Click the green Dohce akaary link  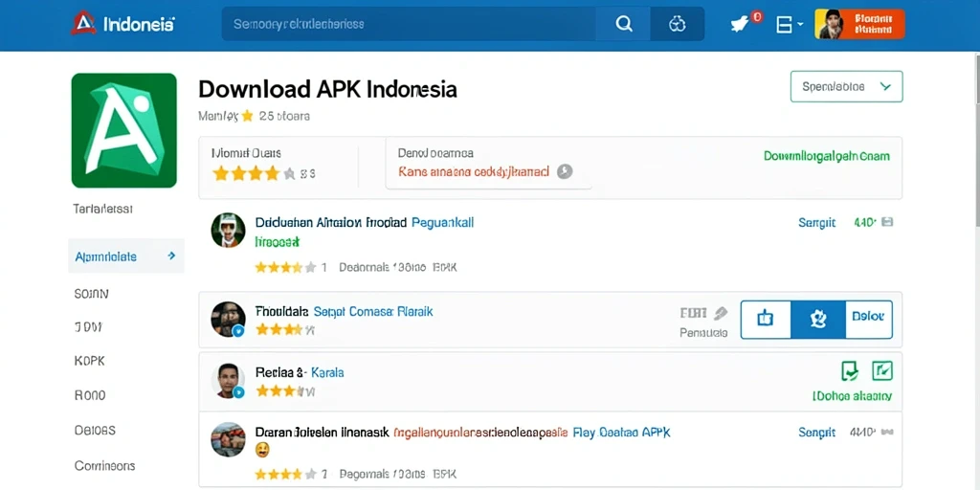852,395
